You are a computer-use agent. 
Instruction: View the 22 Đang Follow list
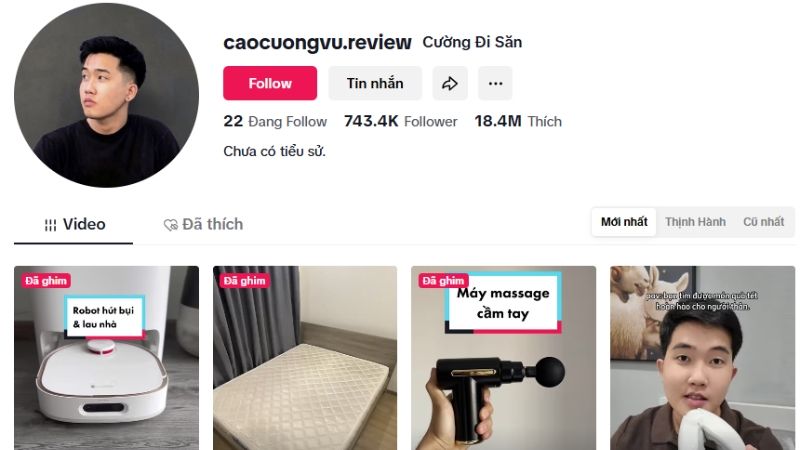point(275,121)
